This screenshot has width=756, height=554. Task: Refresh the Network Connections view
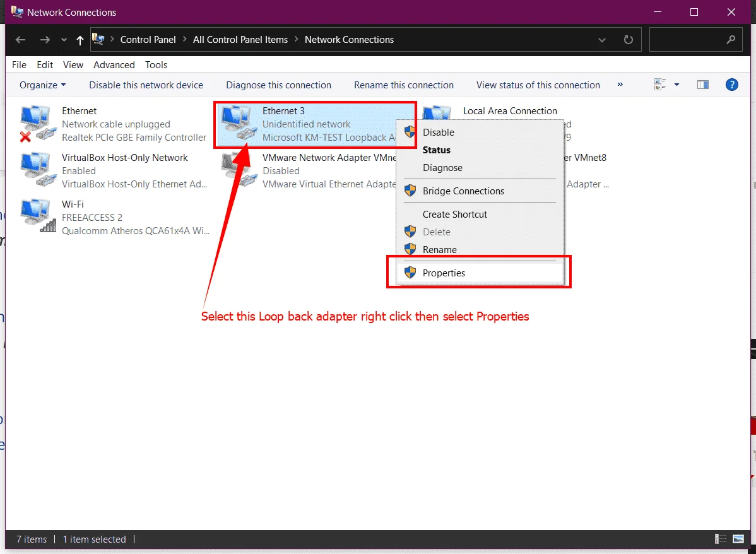(629, 40)
